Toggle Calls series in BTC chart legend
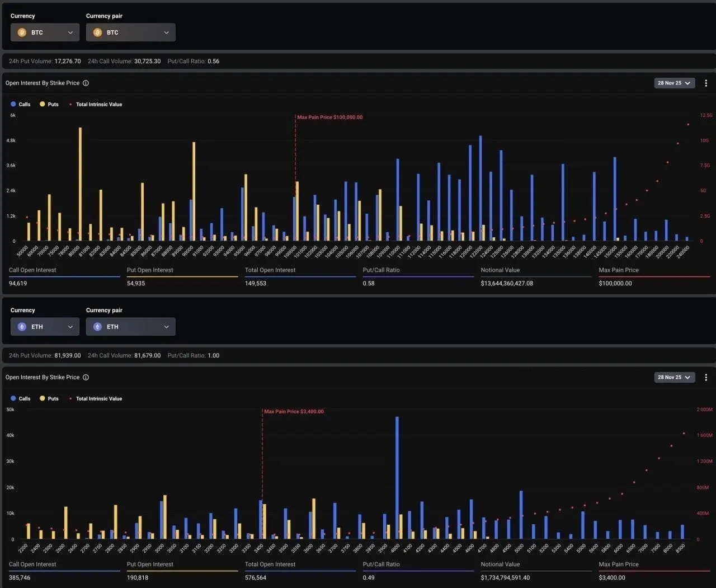This screenshot has height=588, width=716. point(21,104)
